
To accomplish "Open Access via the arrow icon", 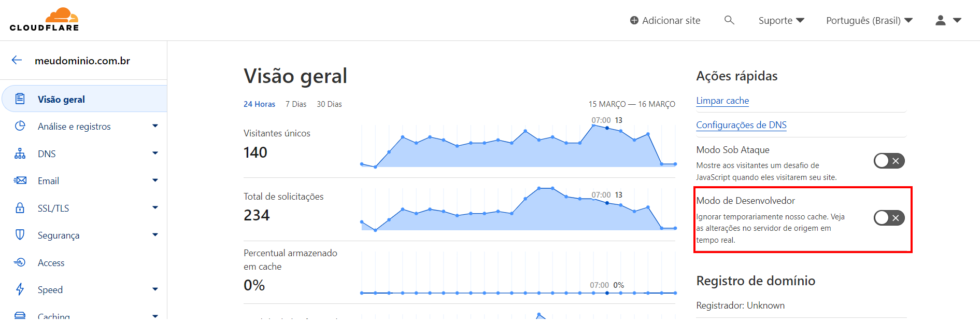I will 20,262.
